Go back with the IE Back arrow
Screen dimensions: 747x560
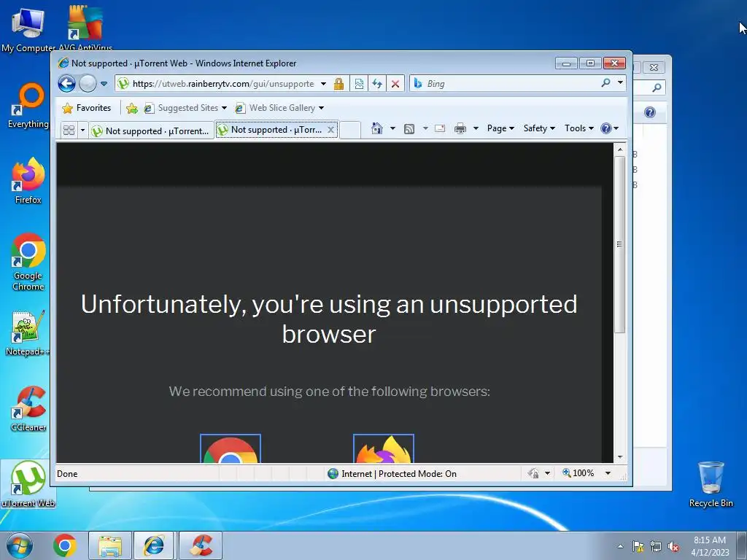point(66,84)
